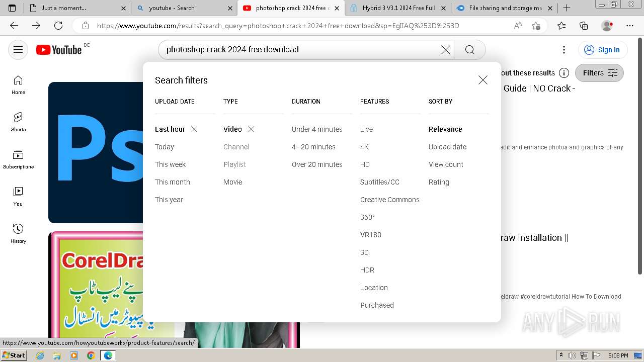Filter by Today upload date

click(x=165, y=147)
